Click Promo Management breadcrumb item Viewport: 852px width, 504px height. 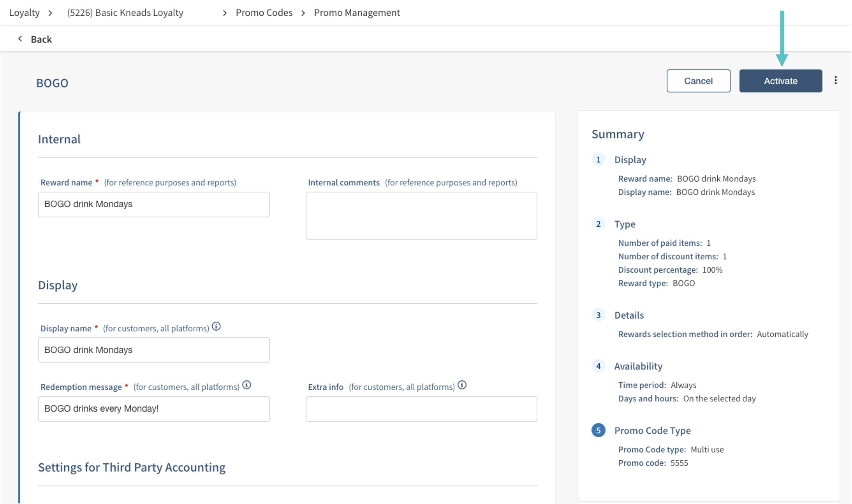(357, 13)
